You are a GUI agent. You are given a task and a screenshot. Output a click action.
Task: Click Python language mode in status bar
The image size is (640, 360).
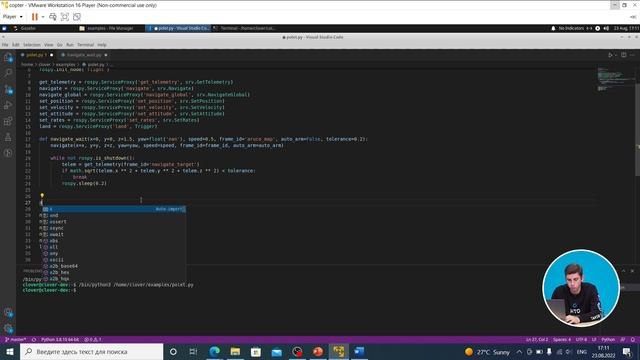(x=608, y=340)
